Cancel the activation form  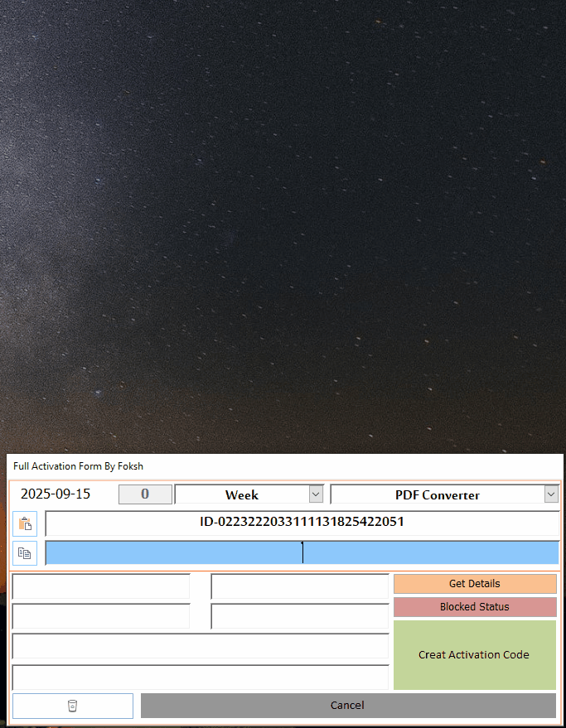347,706
